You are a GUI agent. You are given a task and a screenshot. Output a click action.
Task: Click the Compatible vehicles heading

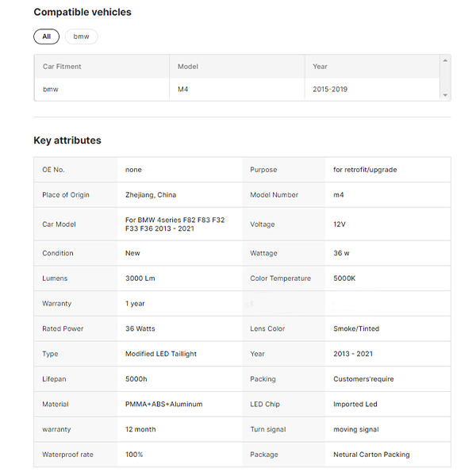pos(83,12)
